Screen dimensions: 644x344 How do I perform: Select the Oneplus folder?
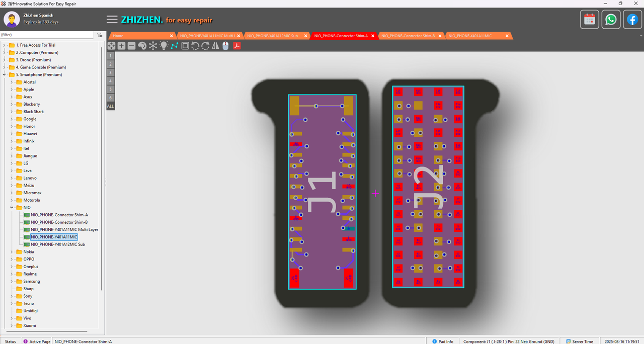click(x=31, y=267)
